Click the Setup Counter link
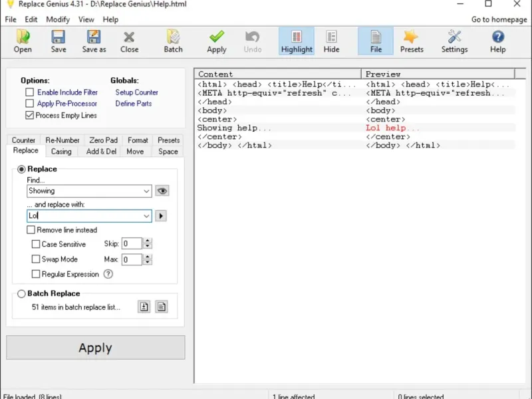The width and height of the screenshot is (532, 399). tap(136, 92)
